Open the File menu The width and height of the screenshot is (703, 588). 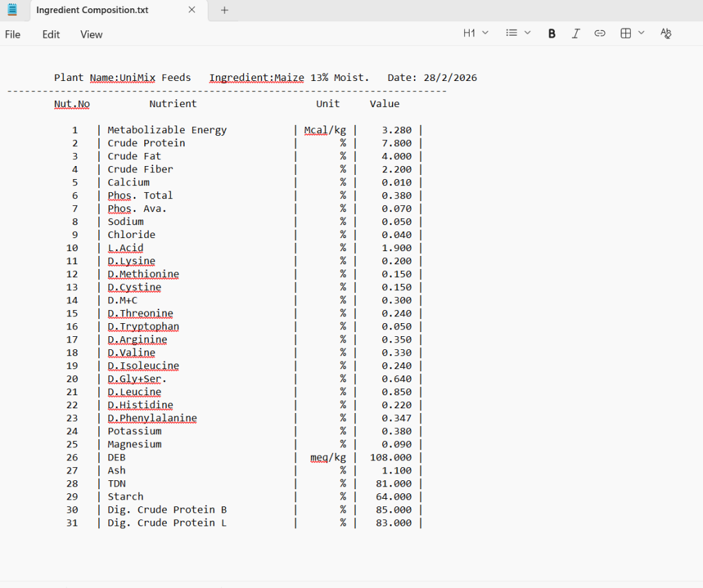point(13,34)
